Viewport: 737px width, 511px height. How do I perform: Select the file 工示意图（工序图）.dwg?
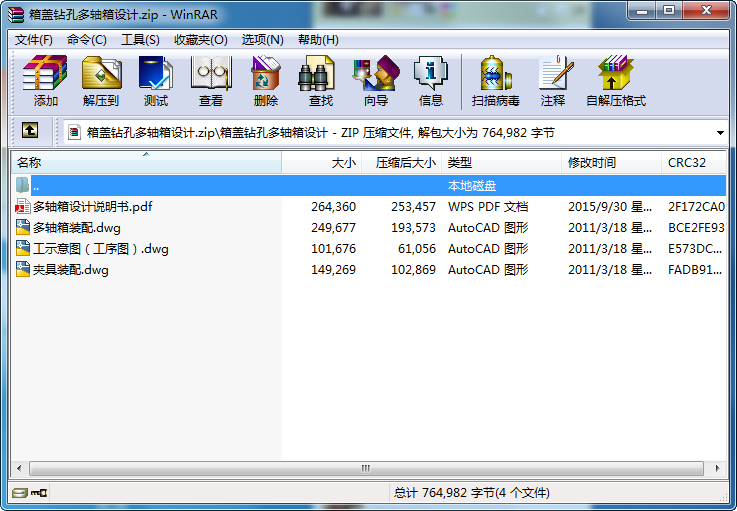click(x=101, y=249)
